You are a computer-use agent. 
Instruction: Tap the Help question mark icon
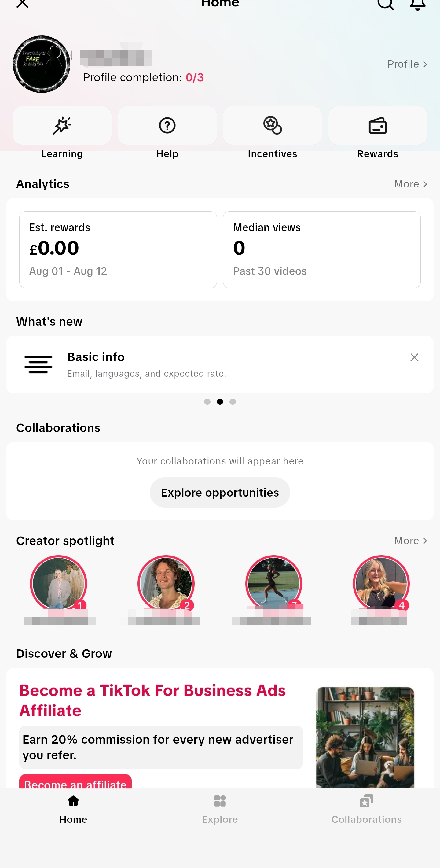click(x=167, y=126)
